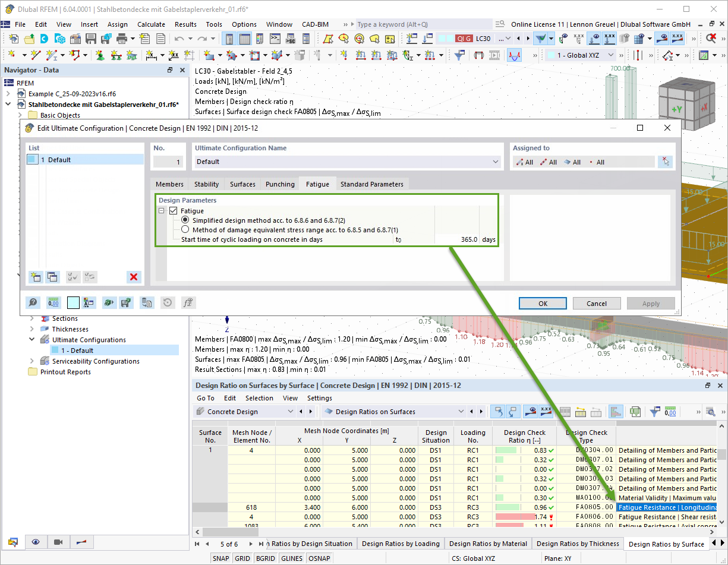Viewport: 728px width, 565px height.
Task: Open the Design Ratios on Surfaces dropdown
Action: tap(461, 412)
